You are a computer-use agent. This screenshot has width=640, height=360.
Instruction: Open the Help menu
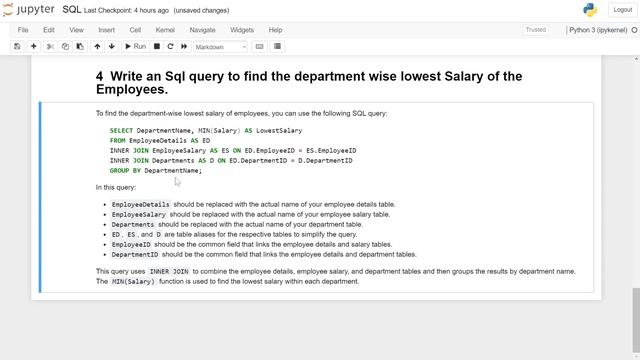[x=276, y=30]
